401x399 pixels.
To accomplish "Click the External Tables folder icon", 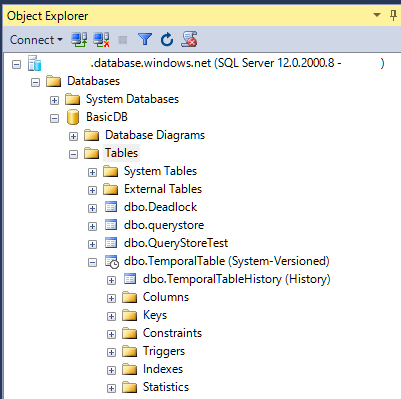I will pos(110,189).
